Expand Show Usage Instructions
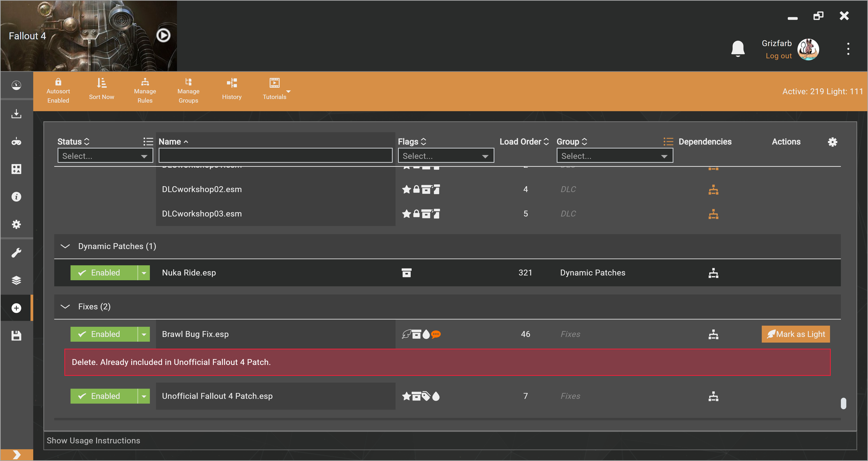This screenshot has width=868, height=461. click(x=93, y=440)
